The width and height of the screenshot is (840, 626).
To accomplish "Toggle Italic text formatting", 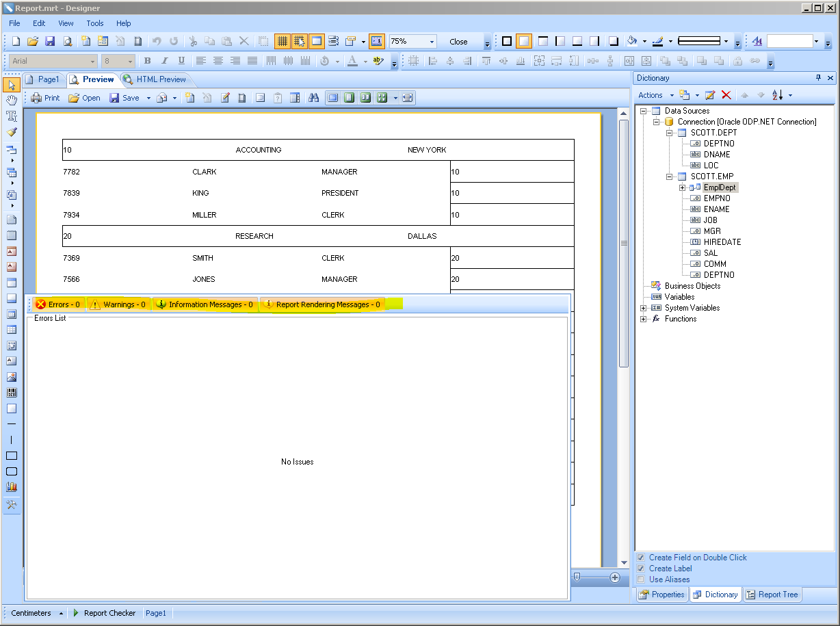I will pos(164,61).
